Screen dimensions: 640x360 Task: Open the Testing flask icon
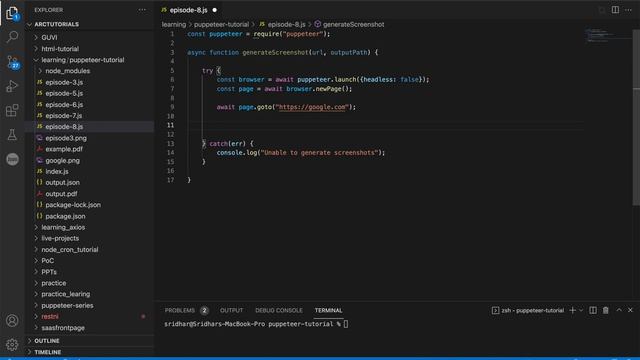point(12,135)
